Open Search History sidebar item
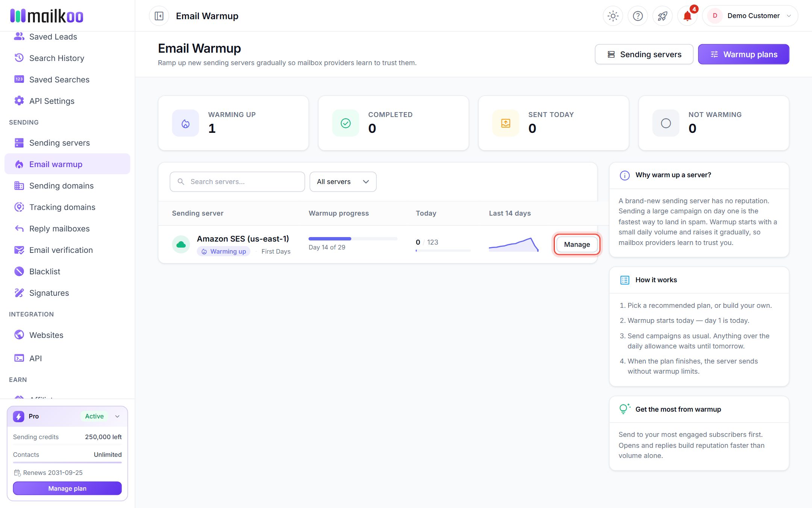 click(x=68, y=58)
